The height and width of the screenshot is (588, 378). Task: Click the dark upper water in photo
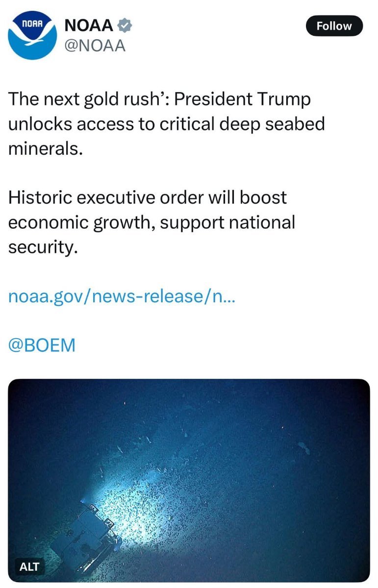189,412
